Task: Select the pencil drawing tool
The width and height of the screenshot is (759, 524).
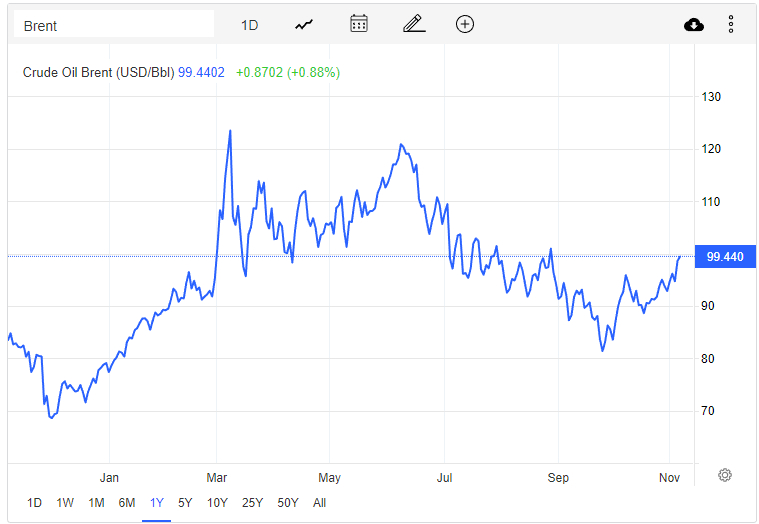Action: click(x=414, y=24)
